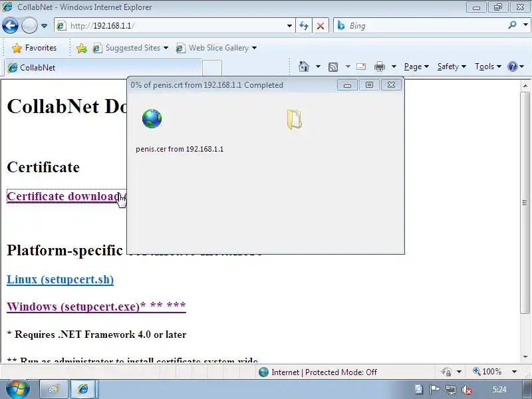The height and width of the screenshot is (399, 532).
Task: Open the Windows Start orb
Action: 17,389
